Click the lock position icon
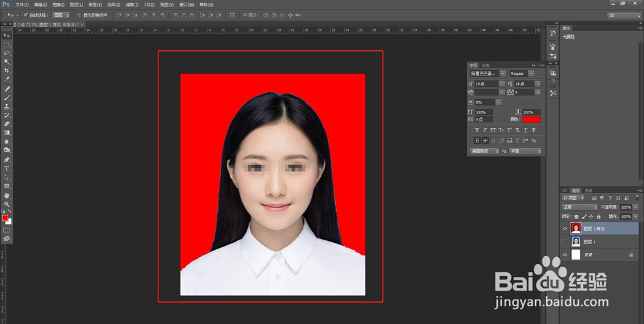This screenshot has width=644, height=324. point(591,216)
